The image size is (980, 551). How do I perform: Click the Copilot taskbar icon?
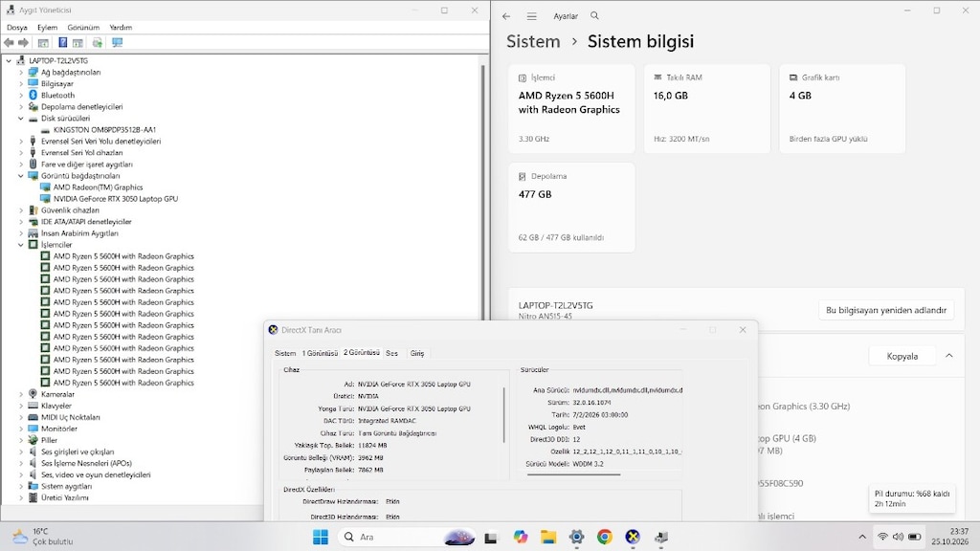[520, 537]
